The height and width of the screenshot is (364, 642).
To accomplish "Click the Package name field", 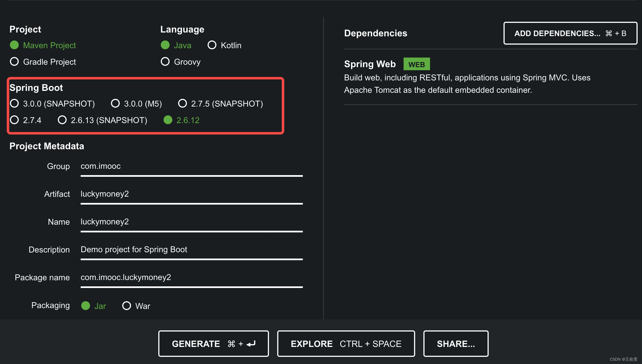I will (x=191, y=278).
